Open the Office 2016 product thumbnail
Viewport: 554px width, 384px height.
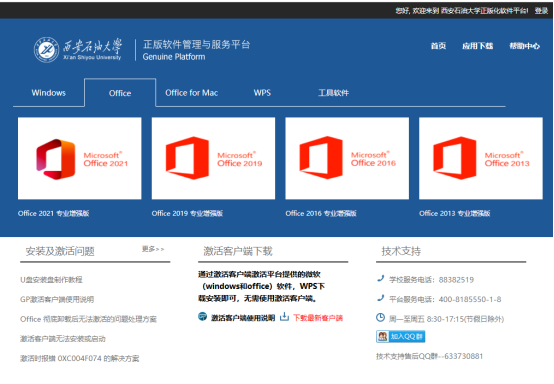[x=347, y=158]
